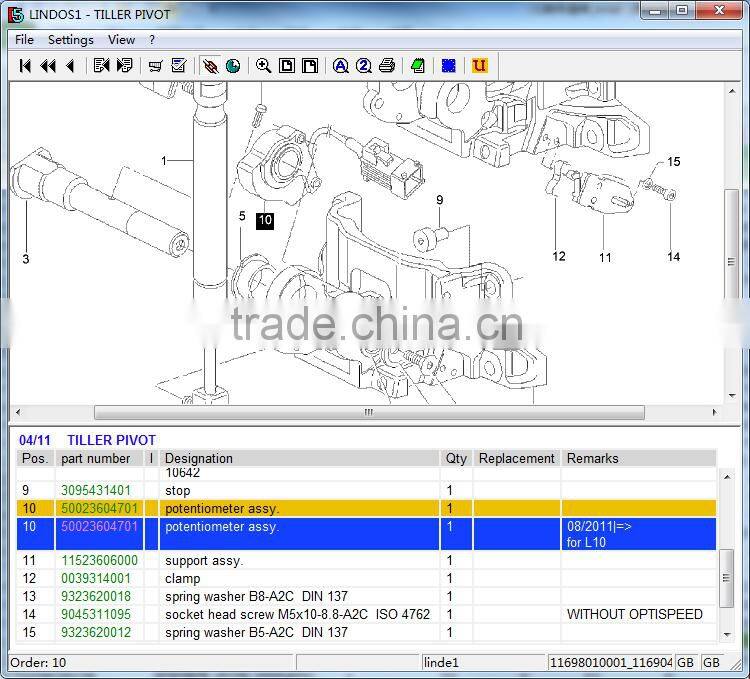Select part number 50023604701 in blue row
The height and width of the screenshot is (679, 750).
[99, 526]
